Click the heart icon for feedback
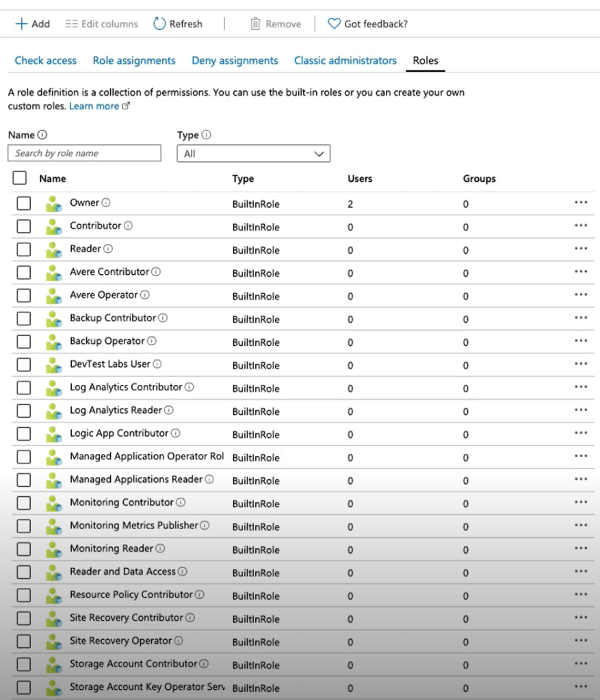This screenshot has width=600, height=700. tap(334, 24)
